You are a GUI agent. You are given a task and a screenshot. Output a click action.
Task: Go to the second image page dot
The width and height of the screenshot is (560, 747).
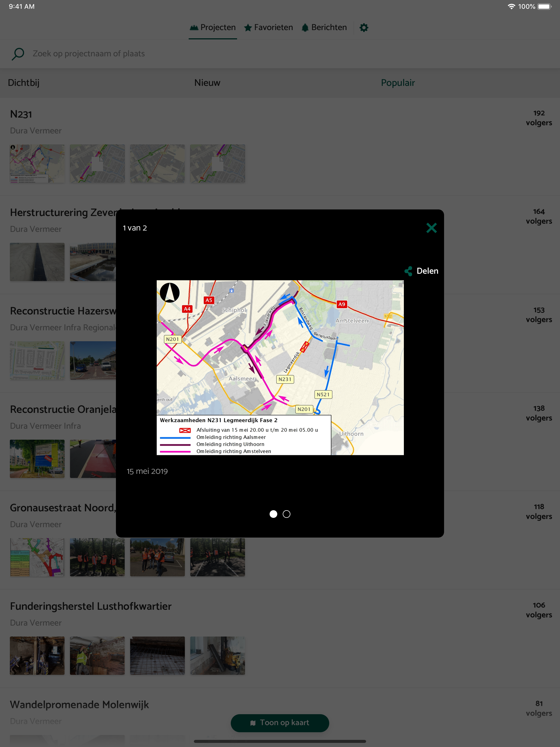click(x=286, y=514)
